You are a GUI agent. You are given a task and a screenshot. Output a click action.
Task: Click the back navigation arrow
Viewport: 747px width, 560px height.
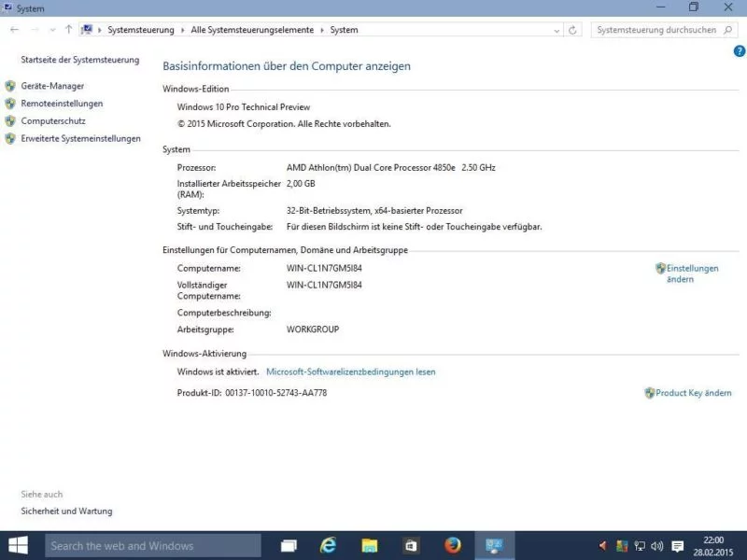click(x=14, y=30)
